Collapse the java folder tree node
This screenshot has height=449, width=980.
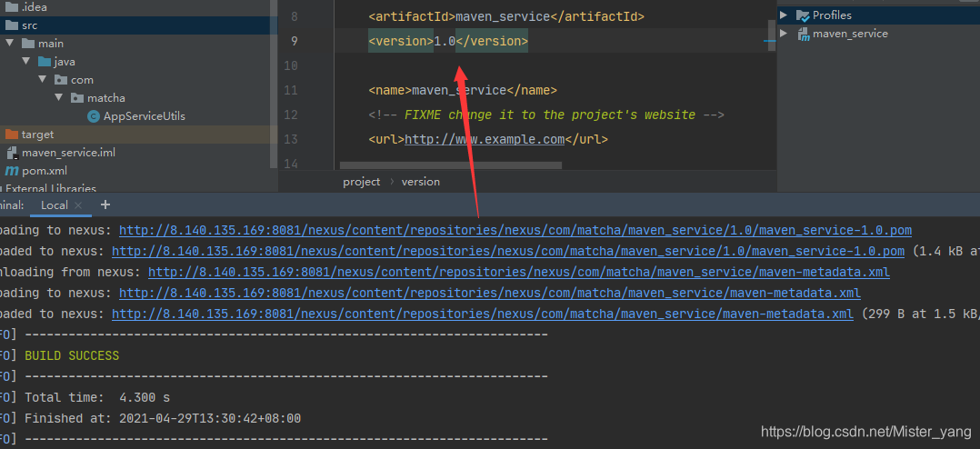click(25, 62)
